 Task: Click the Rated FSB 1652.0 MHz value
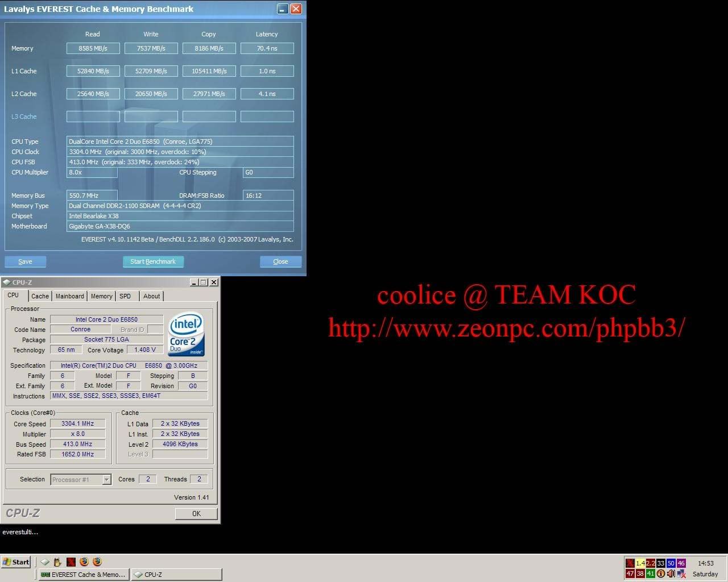[78, 454]
